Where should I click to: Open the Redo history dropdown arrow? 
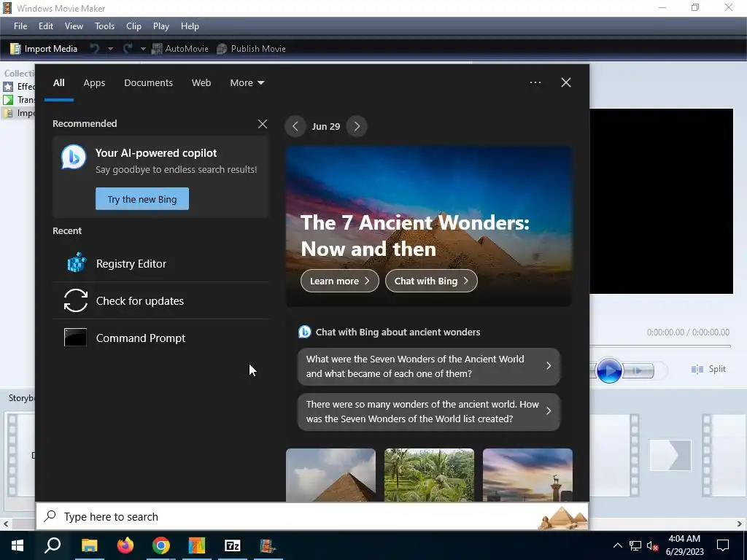point(143,49)
